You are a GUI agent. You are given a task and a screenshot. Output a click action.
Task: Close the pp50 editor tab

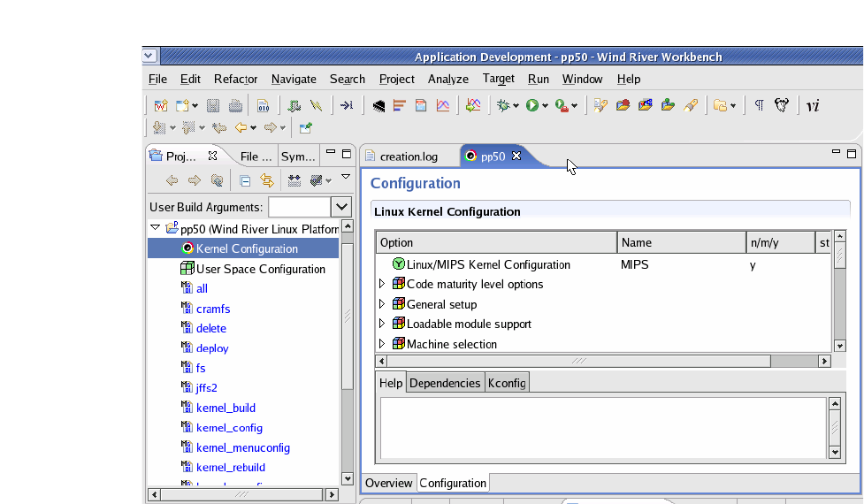tap(516, 156)
